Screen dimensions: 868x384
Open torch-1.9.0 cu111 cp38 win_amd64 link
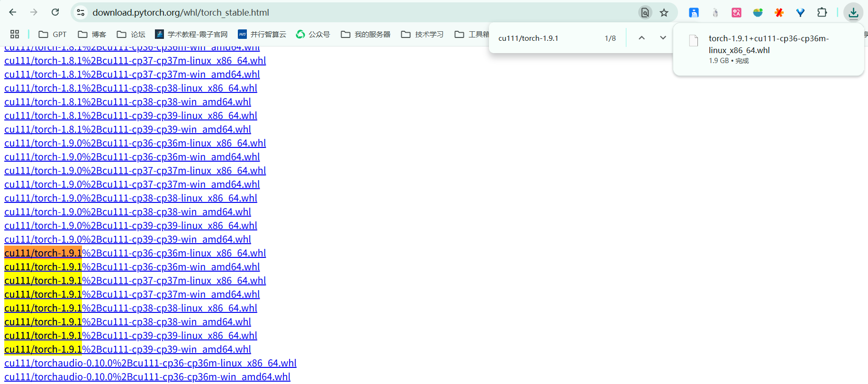[x=128, y=212]
